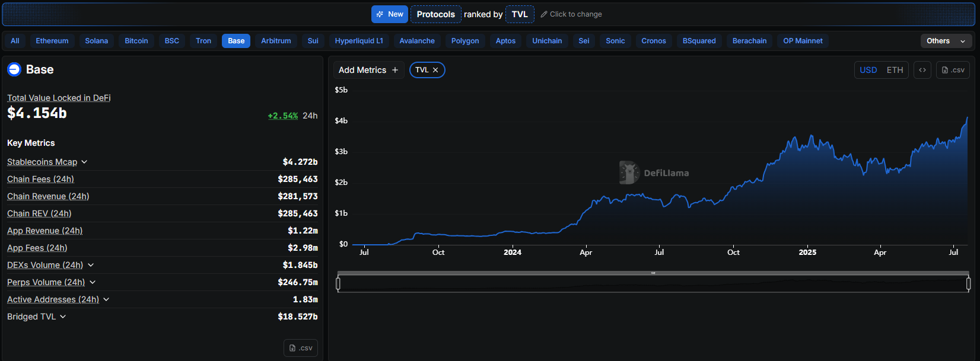Click the Chain Fees (24h) label
The image size is (980, 361).
click(x=40, y=179)
